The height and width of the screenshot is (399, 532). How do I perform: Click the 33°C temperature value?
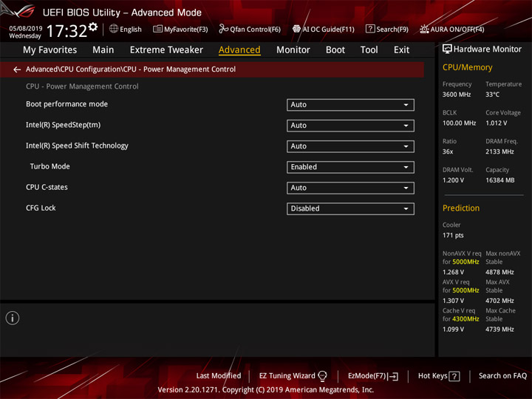coord(492,95)
